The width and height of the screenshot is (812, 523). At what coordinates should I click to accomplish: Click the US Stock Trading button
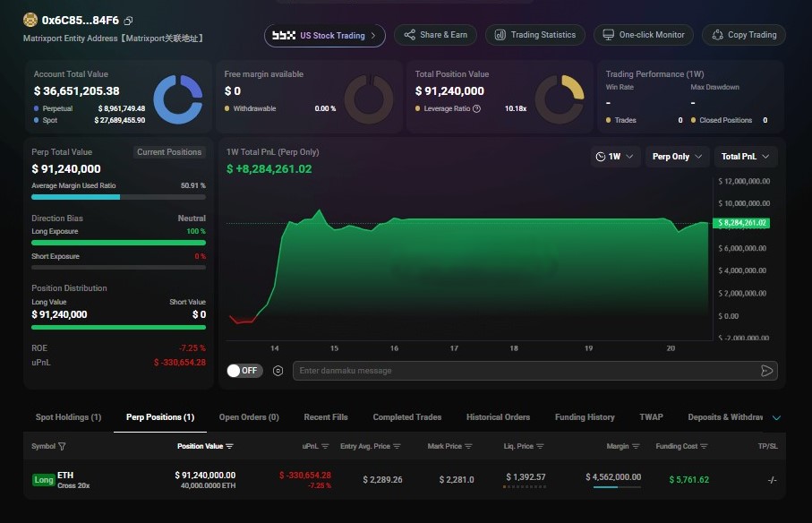(x=324, y=35)
